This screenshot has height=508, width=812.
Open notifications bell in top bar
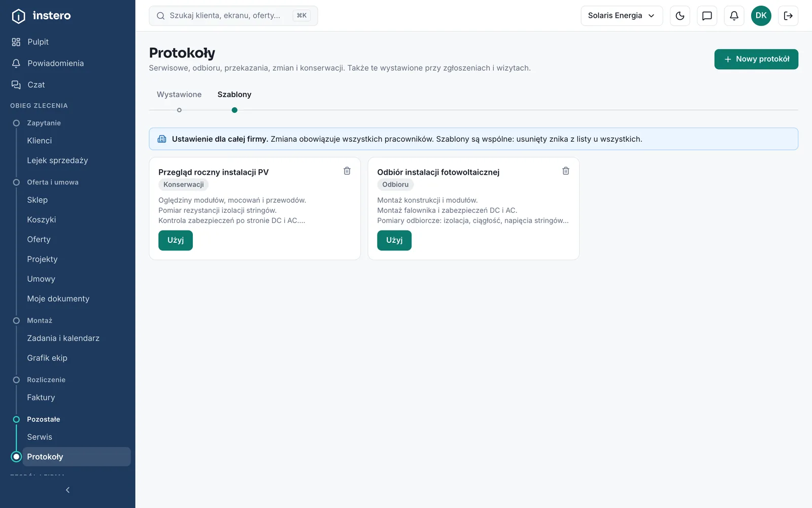coord(734,16)
